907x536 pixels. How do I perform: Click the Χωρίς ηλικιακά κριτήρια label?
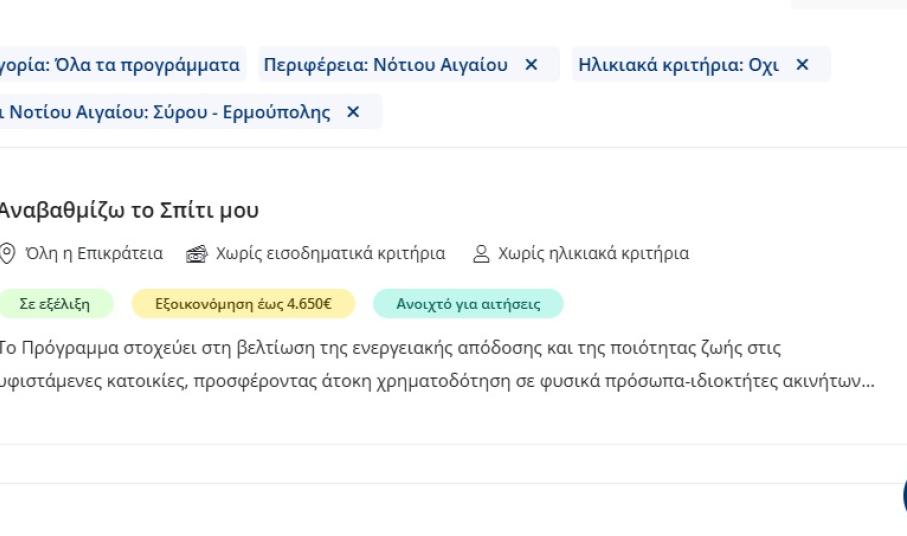point(593,254)
